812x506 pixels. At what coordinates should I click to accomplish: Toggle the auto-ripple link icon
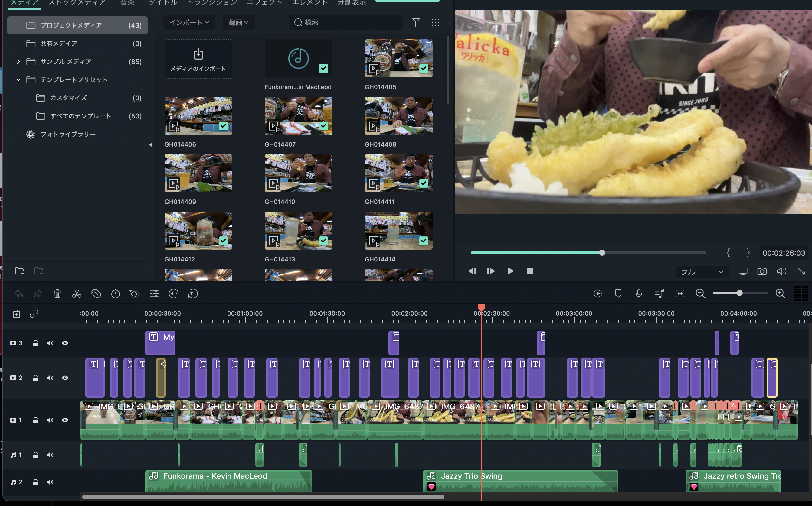(34, 314)
